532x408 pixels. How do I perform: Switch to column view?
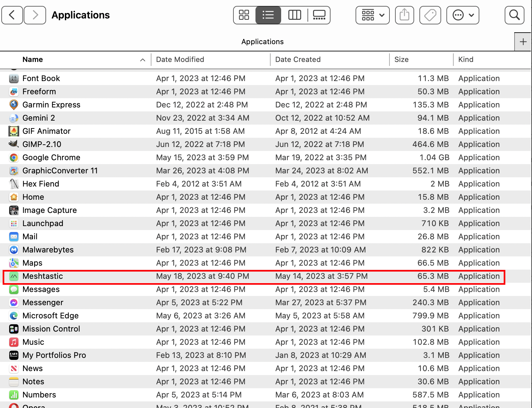pos(294,15)
